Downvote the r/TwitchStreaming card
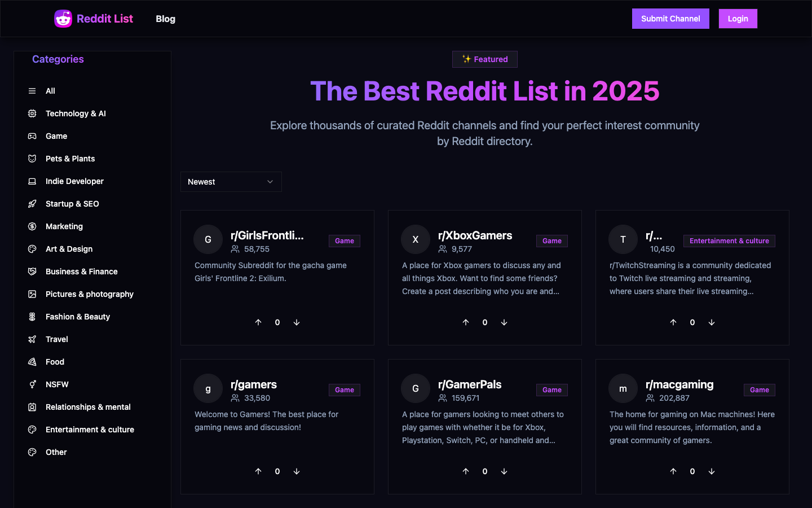812x508 pixels. [x=712, y=322]
